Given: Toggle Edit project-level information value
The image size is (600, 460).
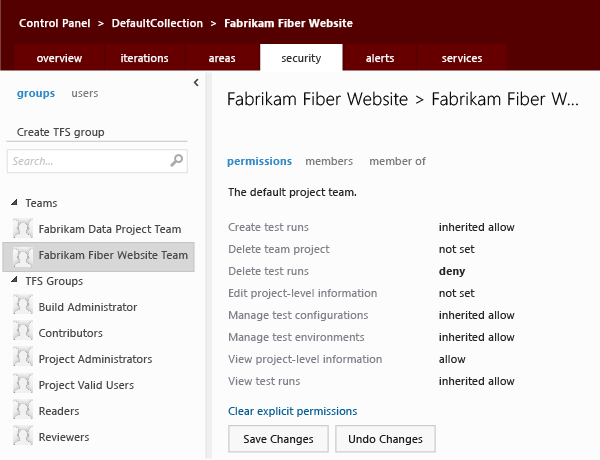Looking at the screenshot, I should click(457, 293).
